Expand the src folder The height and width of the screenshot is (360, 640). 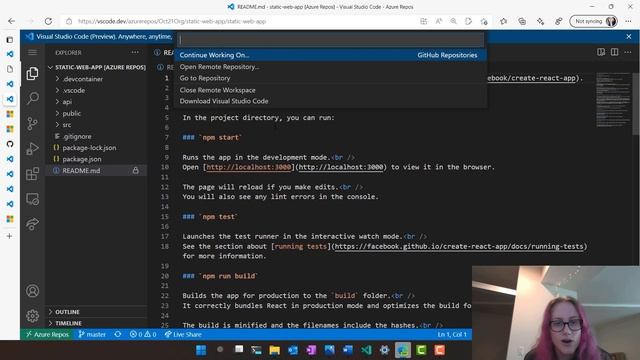coord(96,124)
